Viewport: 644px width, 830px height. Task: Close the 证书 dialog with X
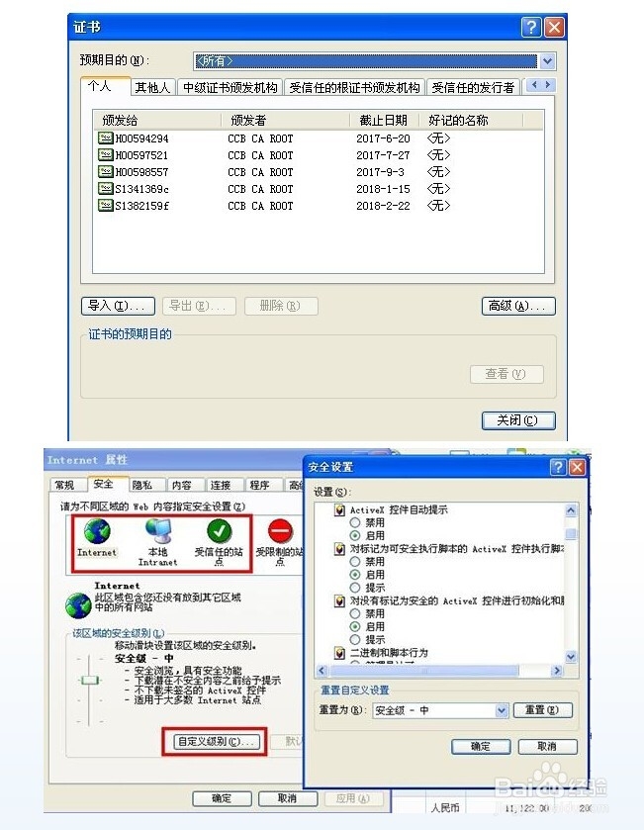coord(554,27)
